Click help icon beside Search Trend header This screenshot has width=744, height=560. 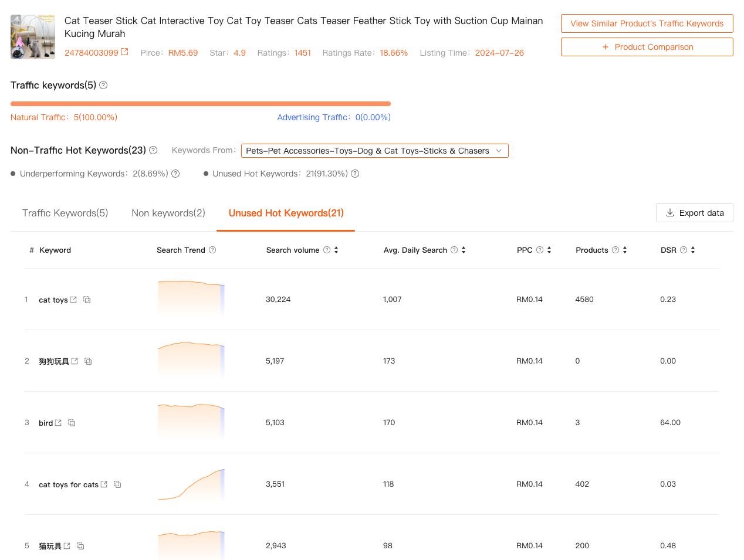[x=212, y=250]
